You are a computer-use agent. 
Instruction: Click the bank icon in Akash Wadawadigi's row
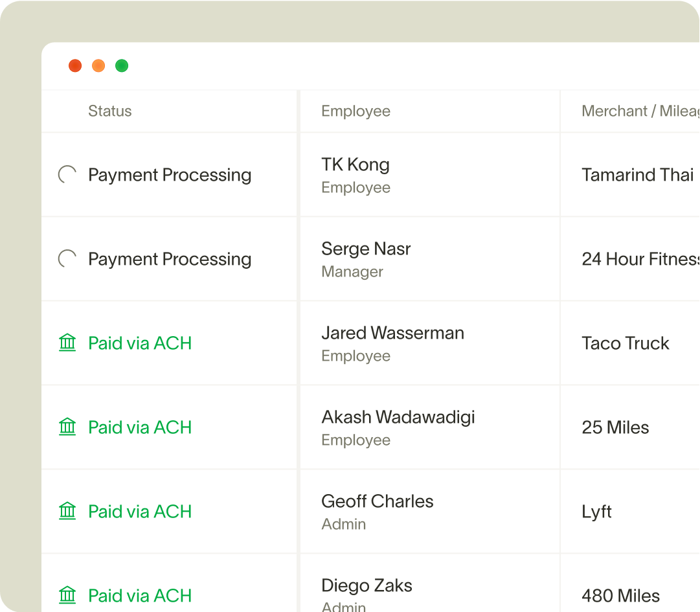67,427
